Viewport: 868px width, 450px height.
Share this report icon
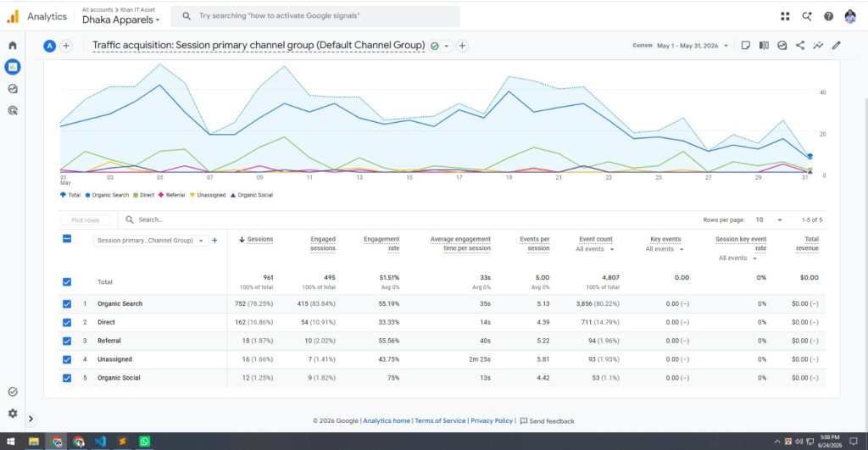click(x=800, y=46)
